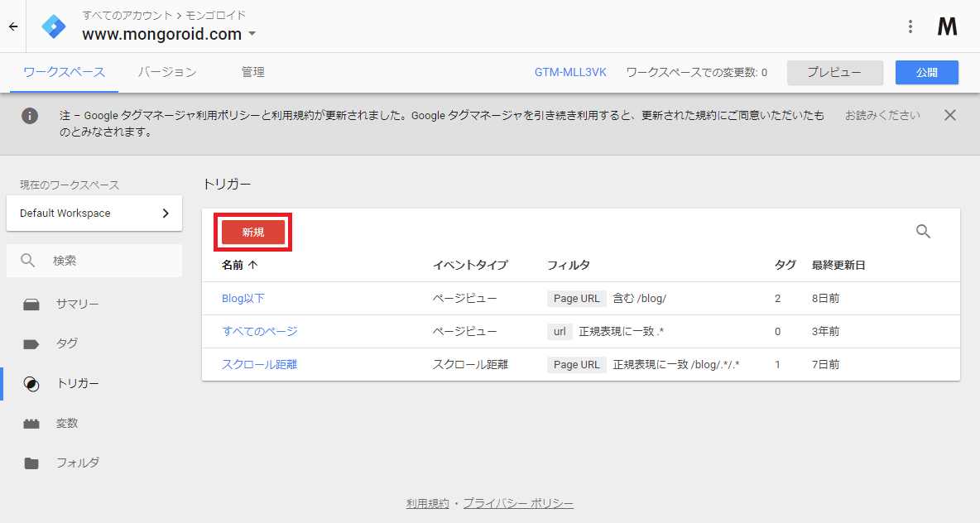Click the M account avatar
Image resolution: width=980 pixels, height=523 pixels.
947,26
